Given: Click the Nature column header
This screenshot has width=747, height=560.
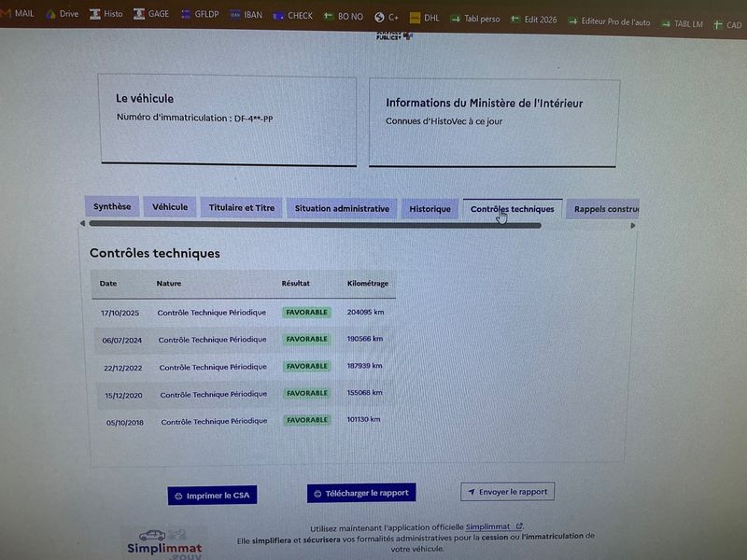Looking at the screenshot, I should click(169, 284).
